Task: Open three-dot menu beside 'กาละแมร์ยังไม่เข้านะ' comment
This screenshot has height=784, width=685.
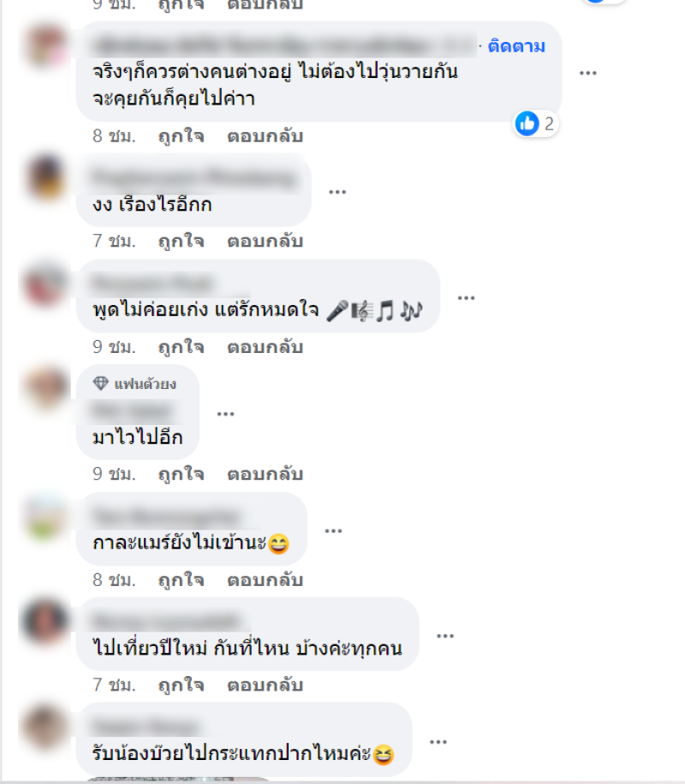Action: 333,531
